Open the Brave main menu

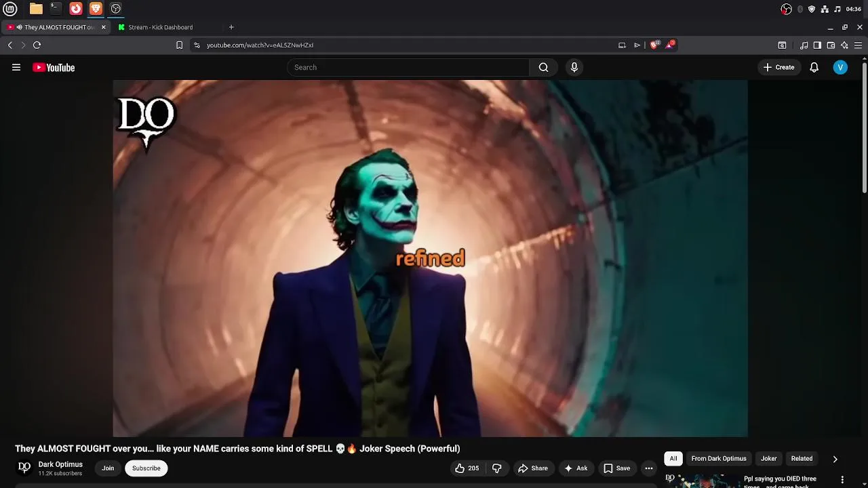tap(858, 45)
